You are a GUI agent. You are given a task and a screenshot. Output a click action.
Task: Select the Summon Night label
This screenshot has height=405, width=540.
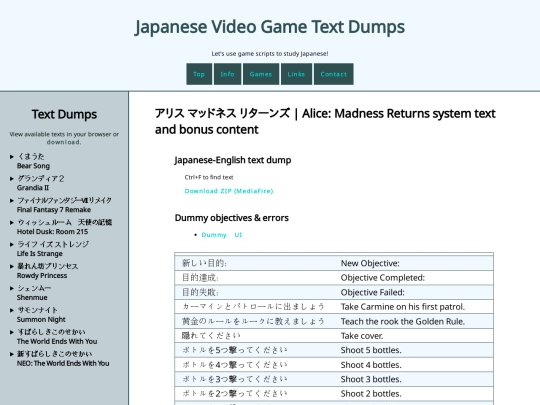[x=41, y=320]
